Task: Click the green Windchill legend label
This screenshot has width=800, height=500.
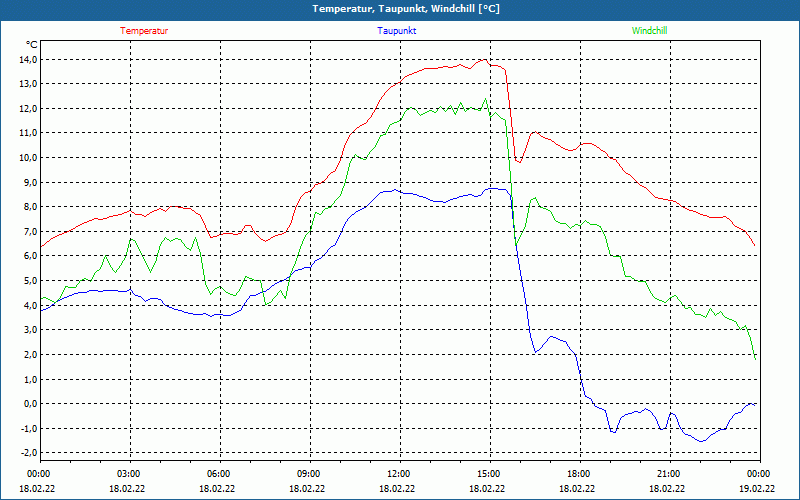Action: pyautogui.click(x=649, y=31)
